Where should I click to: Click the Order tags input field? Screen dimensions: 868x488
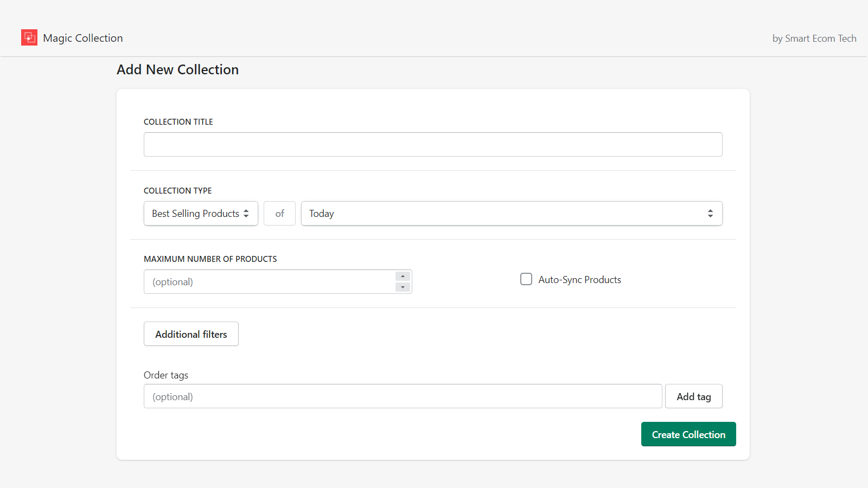(x=403, y=396)
